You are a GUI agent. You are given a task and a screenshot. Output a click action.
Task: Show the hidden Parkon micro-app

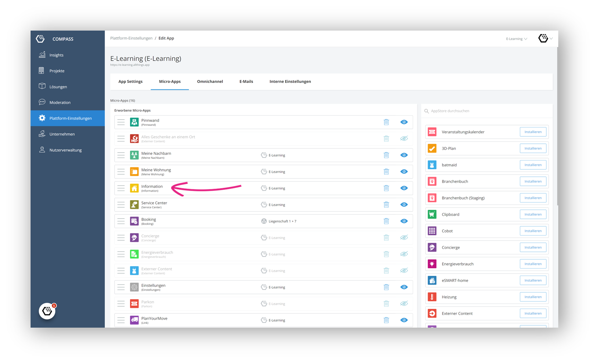coord(404,304)
